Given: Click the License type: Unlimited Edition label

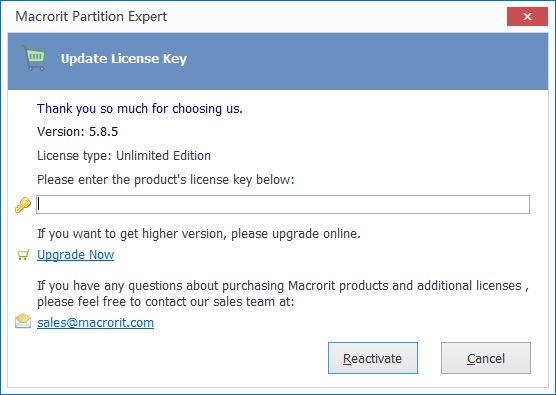Looking at the screenshot, I should tap(124, 156).
